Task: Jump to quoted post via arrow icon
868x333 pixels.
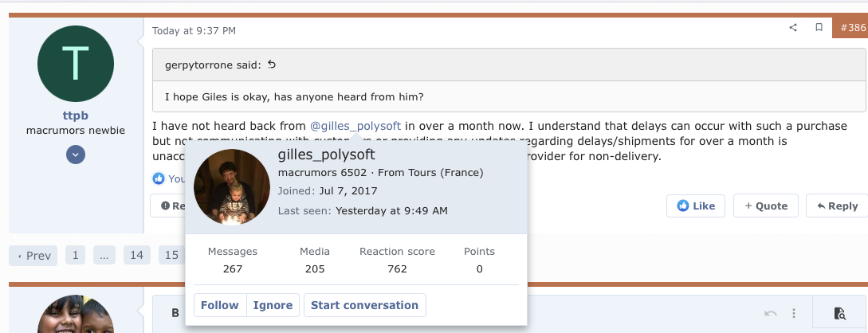Action: [x=272, y=65]
